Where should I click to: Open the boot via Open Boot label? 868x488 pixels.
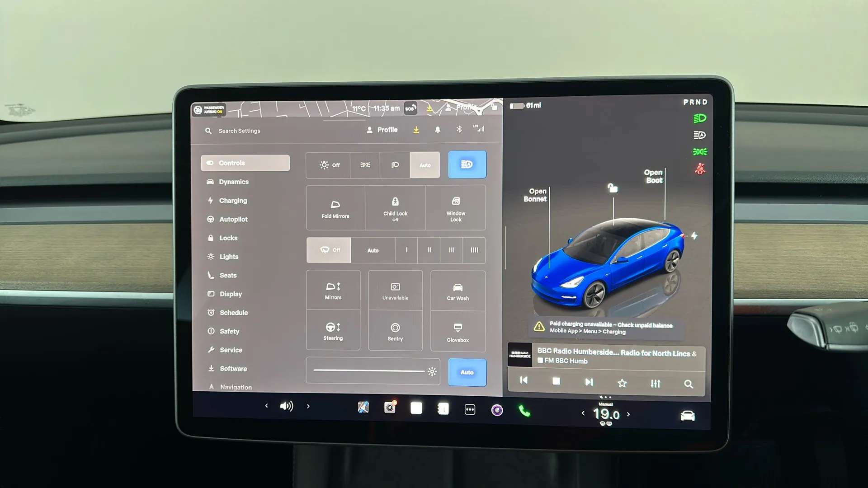[x=653, y=176]
